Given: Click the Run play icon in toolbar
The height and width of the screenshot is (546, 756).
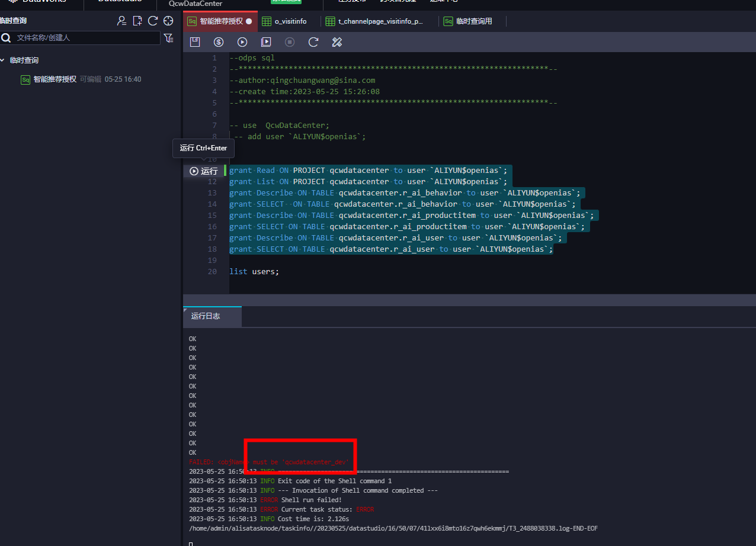Looking at the screenshot, I should tap(242, 42).
